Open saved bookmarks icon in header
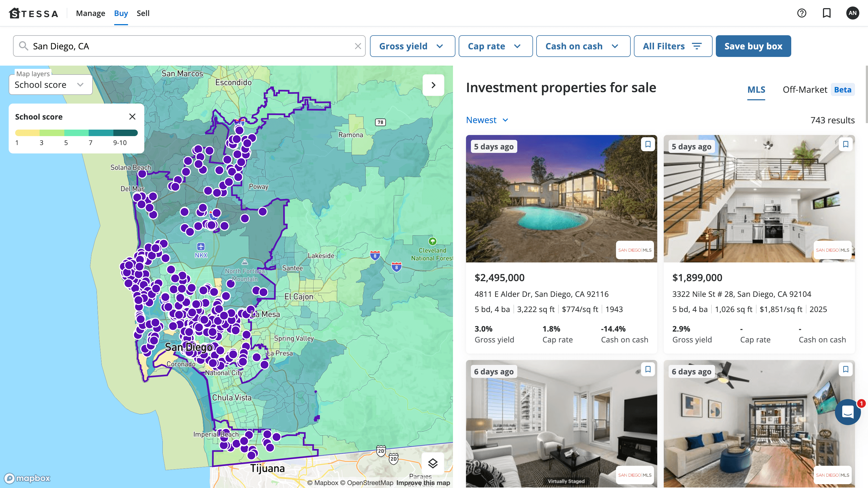Viewport: 868px width, 488px height. [x=826, y=13]
